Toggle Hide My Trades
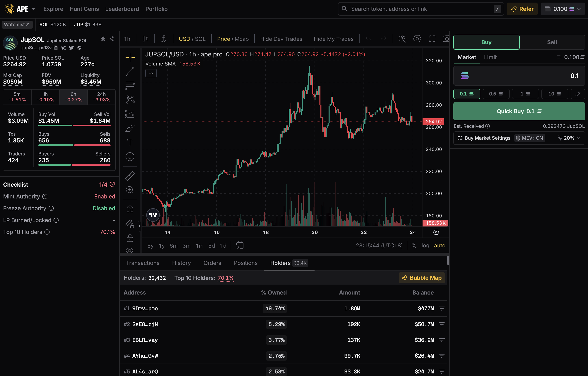588x376 pixels. click(x=333, y=39)
